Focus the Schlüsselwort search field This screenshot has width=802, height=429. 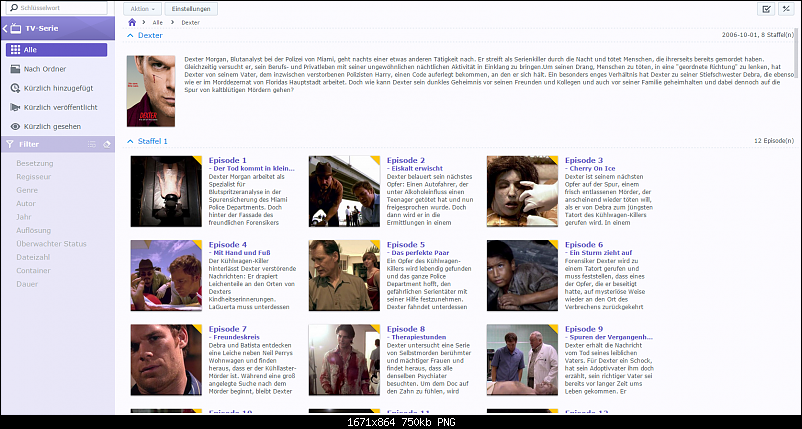[x=58, y=8]
